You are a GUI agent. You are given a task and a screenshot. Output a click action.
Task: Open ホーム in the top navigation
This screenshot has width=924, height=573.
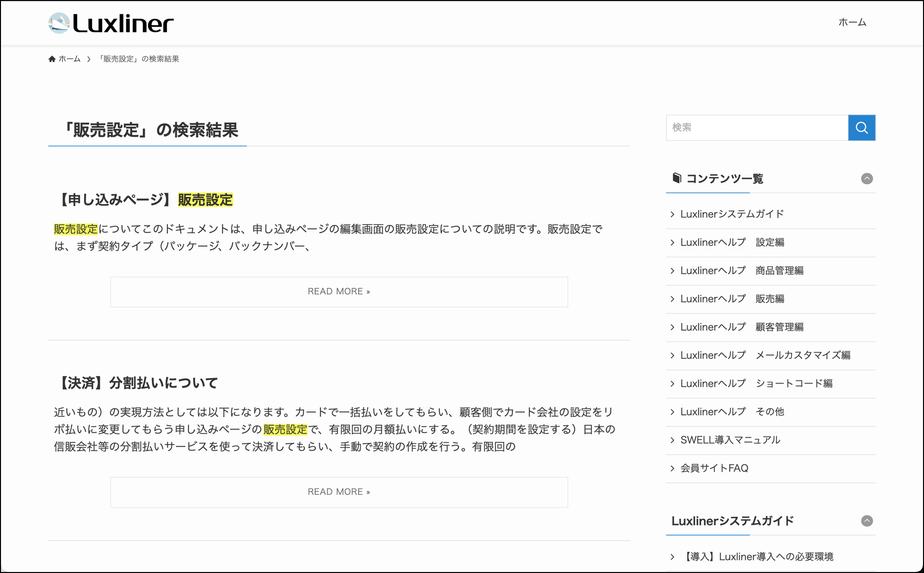[852, 23]
